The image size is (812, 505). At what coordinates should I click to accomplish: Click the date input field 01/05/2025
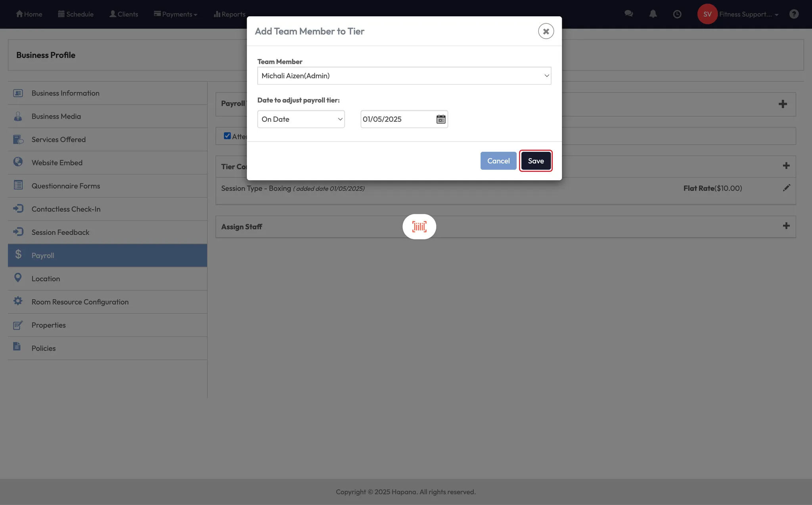(x=396, y=119)
